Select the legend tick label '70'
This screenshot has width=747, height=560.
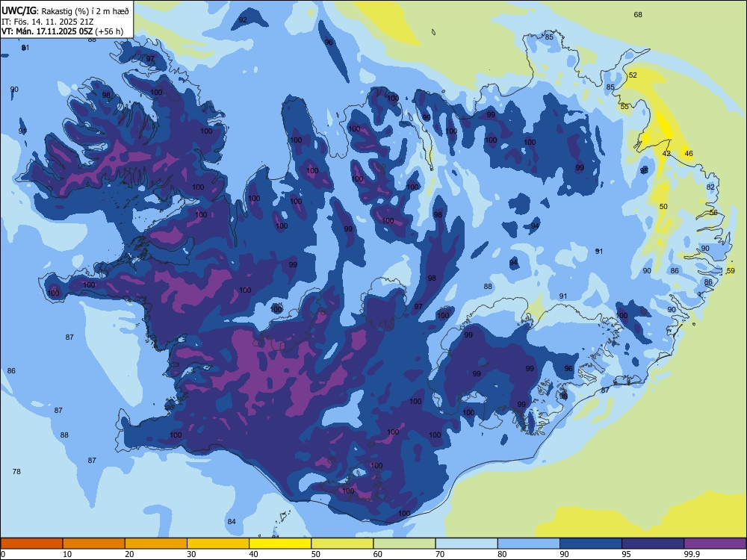[x=440, y=554]
